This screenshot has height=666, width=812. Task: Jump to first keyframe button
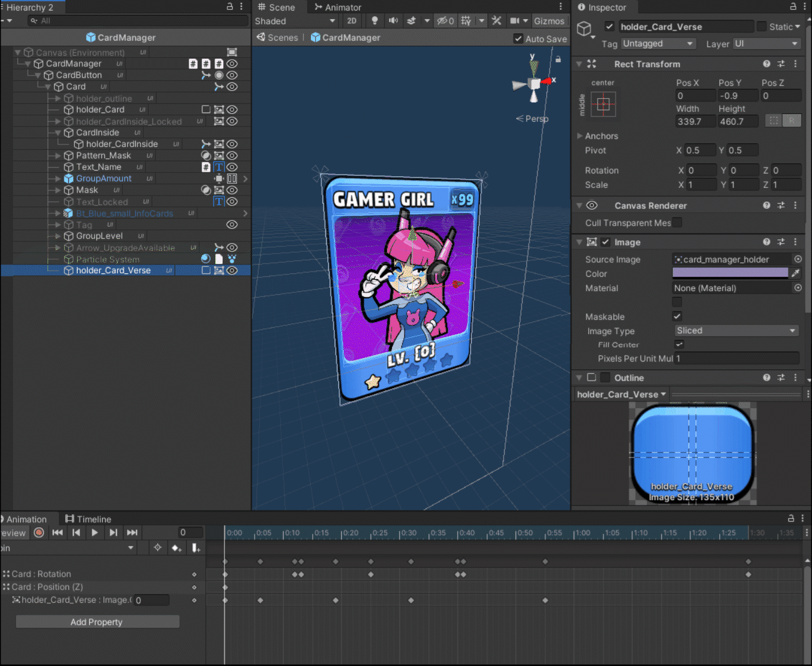[x=57, y=533]
